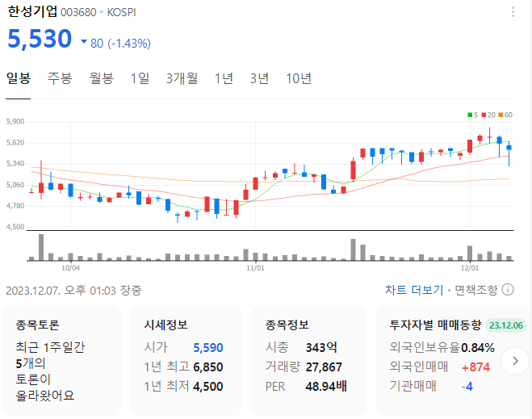Click the 1년 최저 value 4,500

(x=208, y=387)
